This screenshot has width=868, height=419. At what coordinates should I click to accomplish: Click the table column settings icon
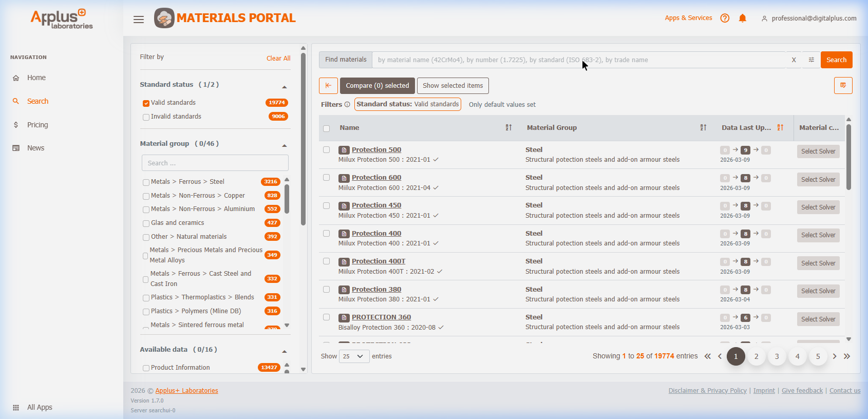(843, 86)
